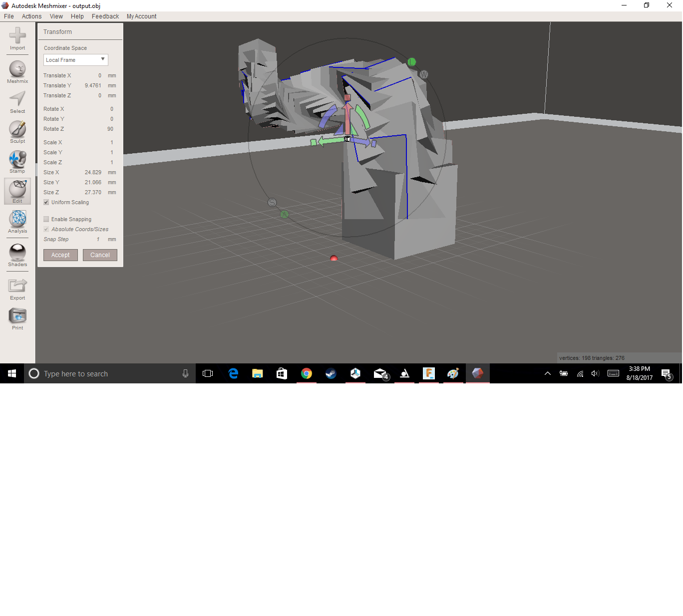Image resolution: width=683 pixels, height=616 pixels.
Task: Enable the Snapping checkbox
Action: coord(46,219)
